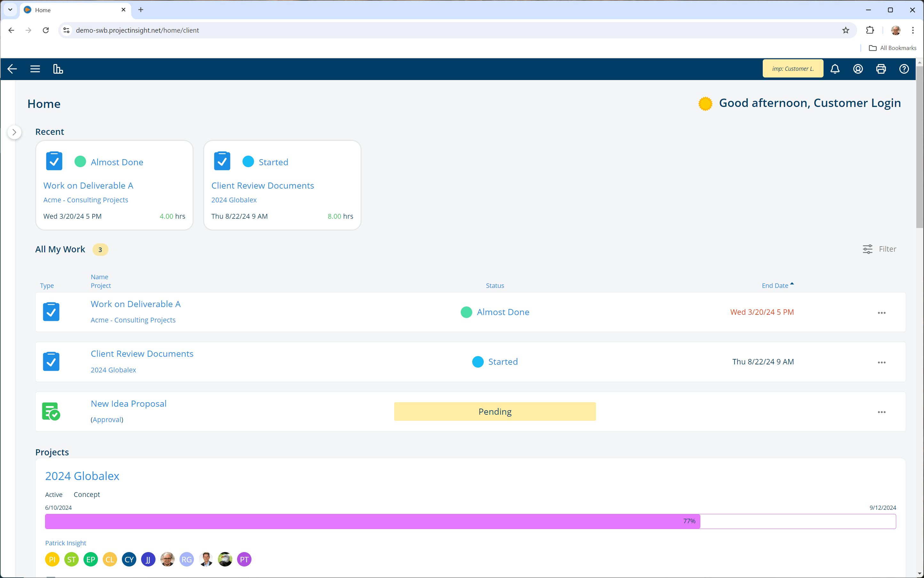Sort by Status column header
The image size is (924, 578).
(x=495, y=286)
